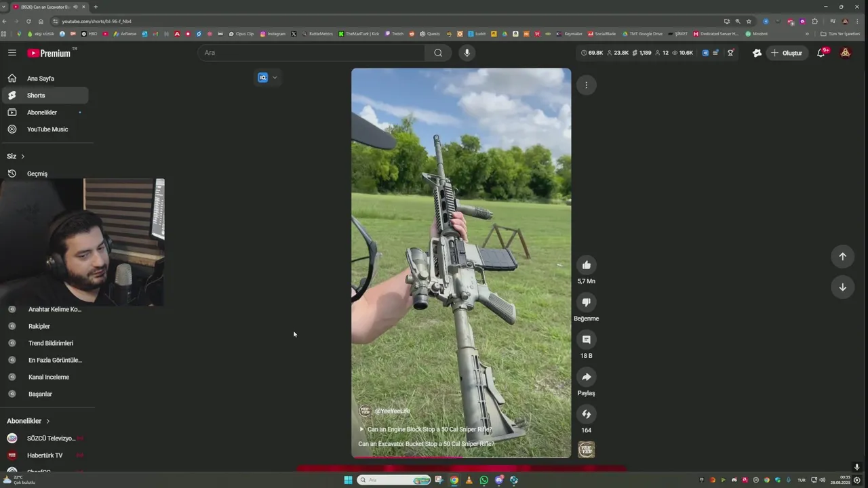Go to next short with down arrow
The width and height of the screenshot is (868, 488).
point(842,287)
